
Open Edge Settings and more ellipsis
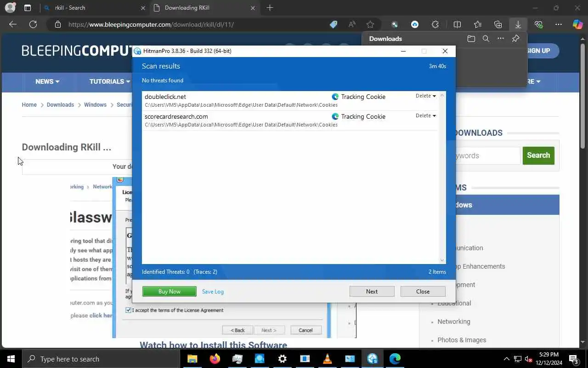559,24
